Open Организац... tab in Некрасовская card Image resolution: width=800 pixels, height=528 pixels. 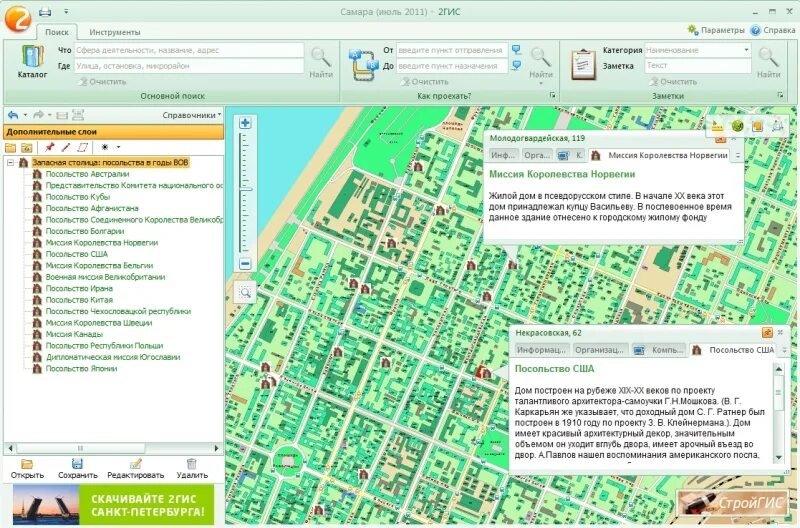coord(599,350)
